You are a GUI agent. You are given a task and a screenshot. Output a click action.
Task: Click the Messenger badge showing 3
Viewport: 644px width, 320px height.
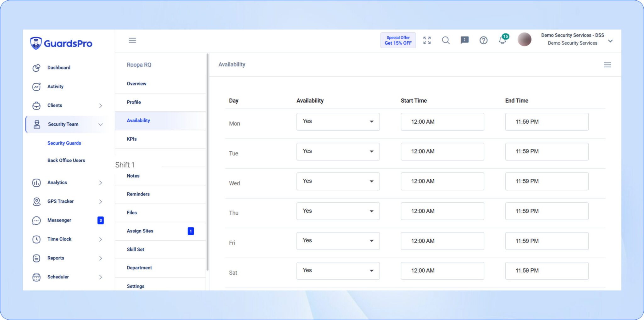101,220
